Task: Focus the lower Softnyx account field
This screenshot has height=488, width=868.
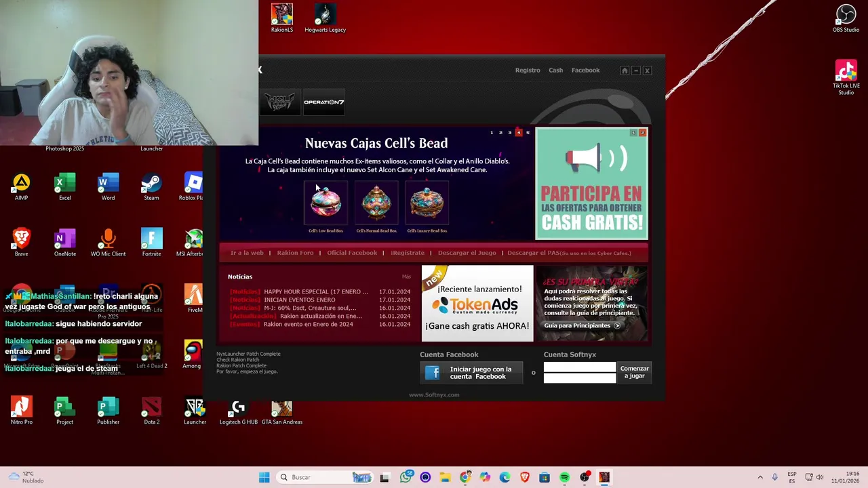Action: coord(580,378)
